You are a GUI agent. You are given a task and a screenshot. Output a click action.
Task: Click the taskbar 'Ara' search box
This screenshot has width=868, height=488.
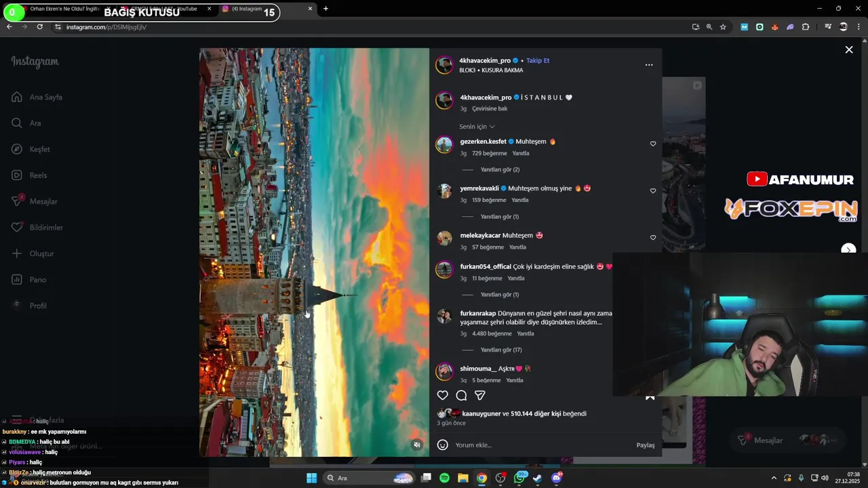click(x=368, y=478)
